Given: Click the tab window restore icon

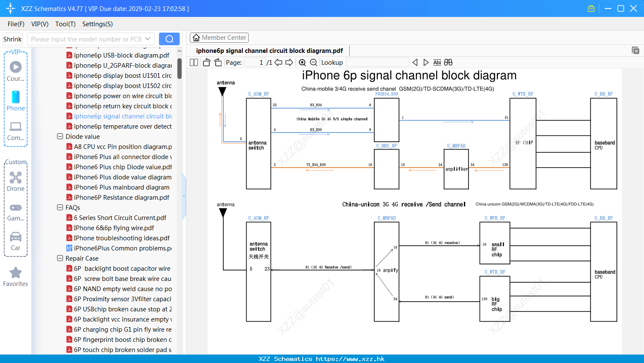Looking at the screenshot, I should (635, 50).
